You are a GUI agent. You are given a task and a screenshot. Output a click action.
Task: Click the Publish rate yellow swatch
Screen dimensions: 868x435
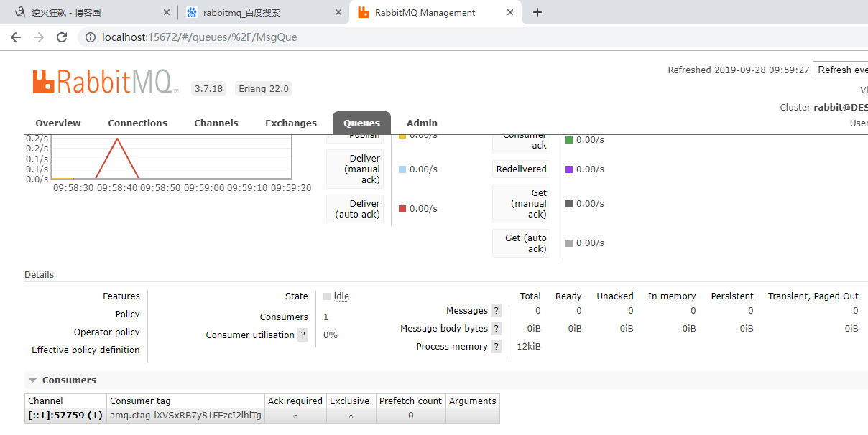(402, 136)
